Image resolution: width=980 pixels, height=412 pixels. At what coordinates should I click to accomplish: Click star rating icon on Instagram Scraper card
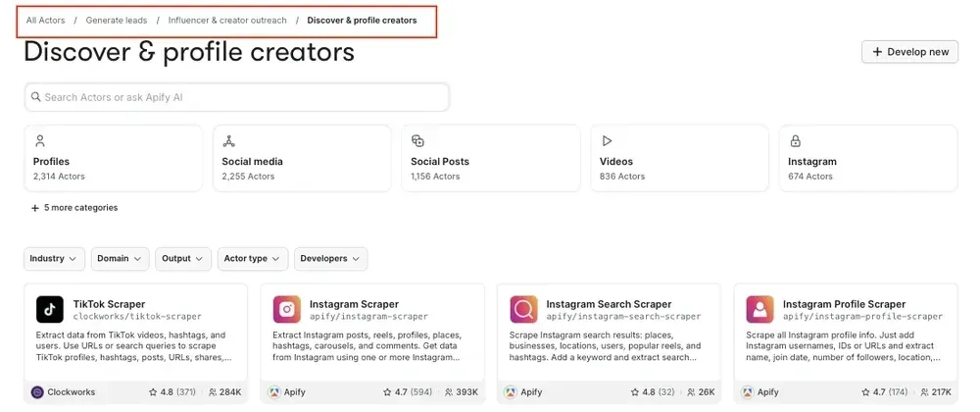pyautogui.click(x=387, y=392)
